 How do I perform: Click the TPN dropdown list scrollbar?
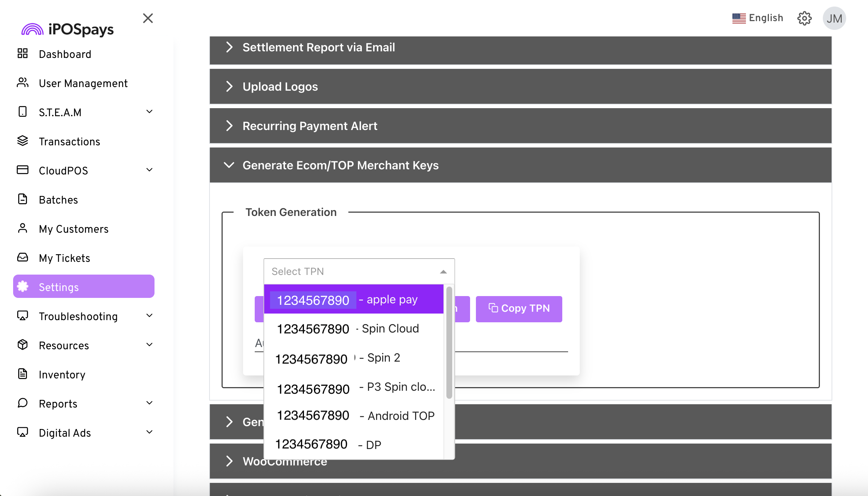(x=449, y=342)
